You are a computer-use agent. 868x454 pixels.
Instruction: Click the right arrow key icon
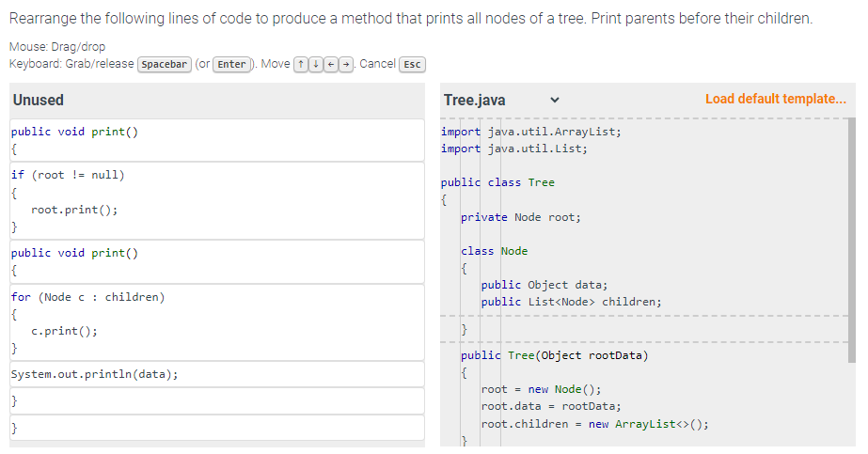click(x=346, y=64)
